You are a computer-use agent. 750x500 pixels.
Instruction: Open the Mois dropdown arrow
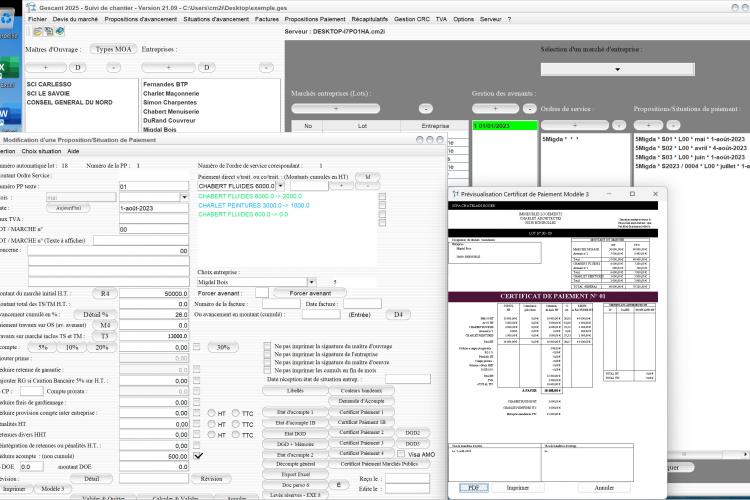tap(184, 197)
